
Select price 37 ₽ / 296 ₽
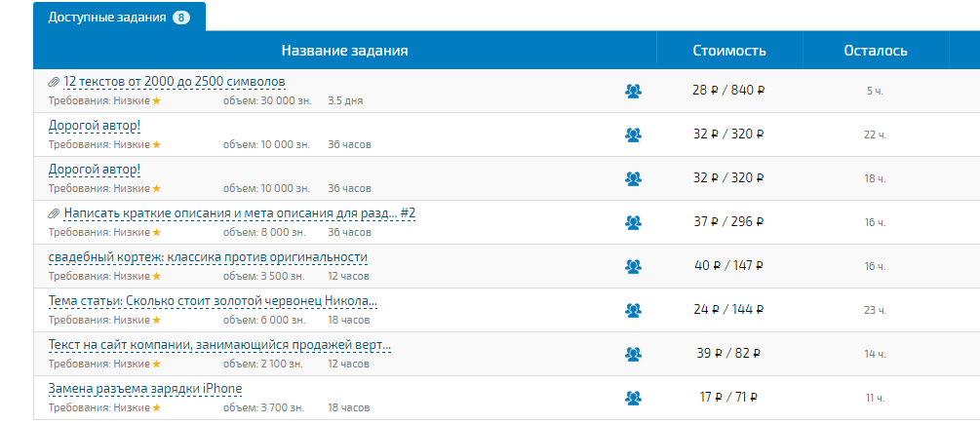coord(728,221)
